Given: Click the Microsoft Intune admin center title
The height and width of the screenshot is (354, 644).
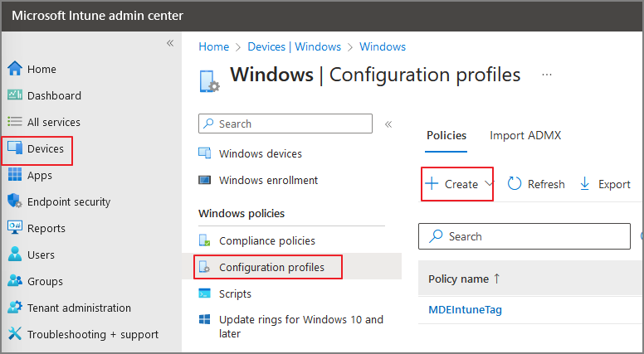Looking at the screenshot, I should [97, 16].
